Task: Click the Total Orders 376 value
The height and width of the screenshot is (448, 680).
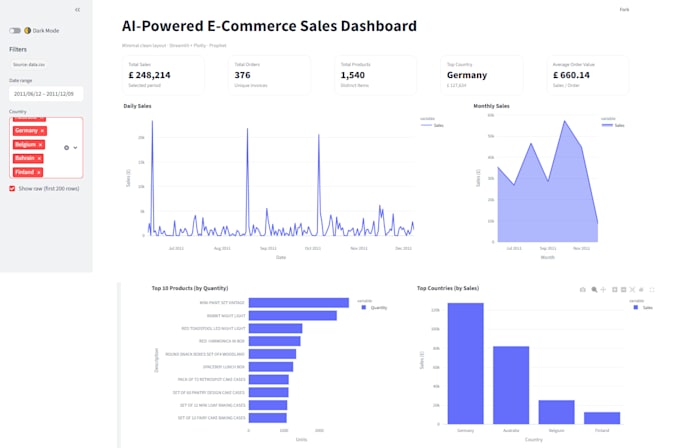Action: pos(242,75)
